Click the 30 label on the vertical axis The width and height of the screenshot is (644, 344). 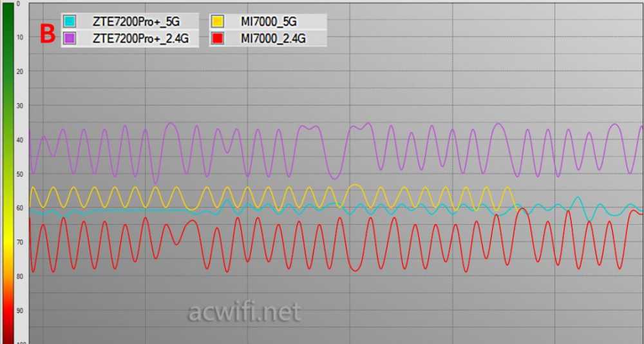(x=19, y=106)
